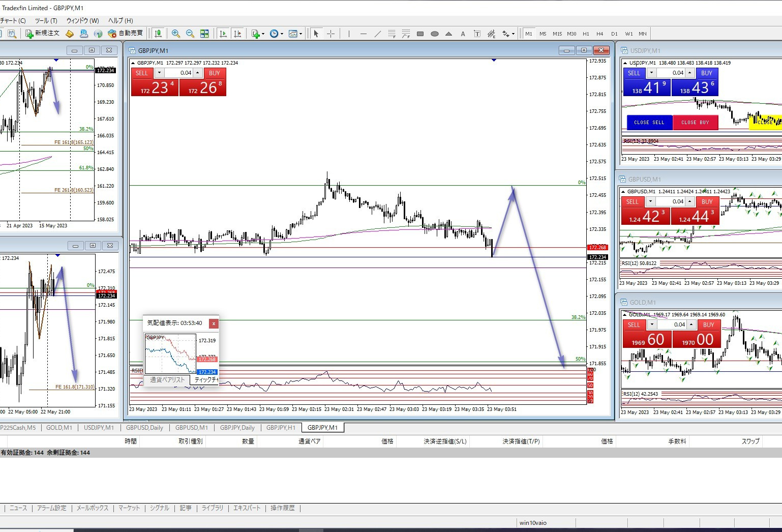Toggle the AutoTrading (自動売買) button

click(126, 34)
